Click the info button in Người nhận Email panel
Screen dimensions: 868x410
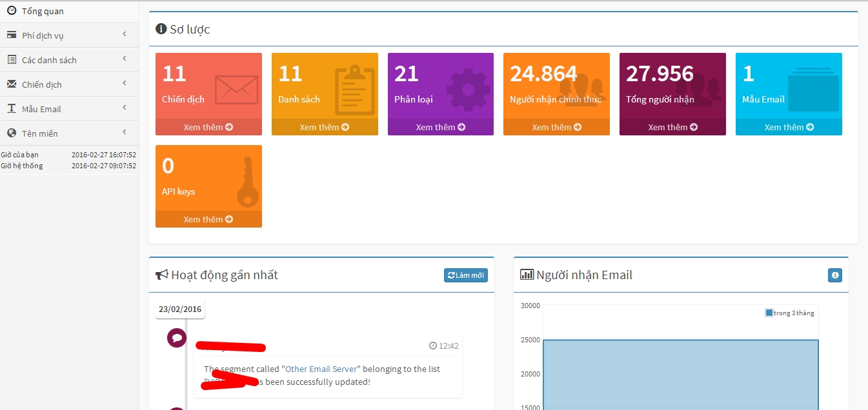pyautogui.click(x=835, y=275)
